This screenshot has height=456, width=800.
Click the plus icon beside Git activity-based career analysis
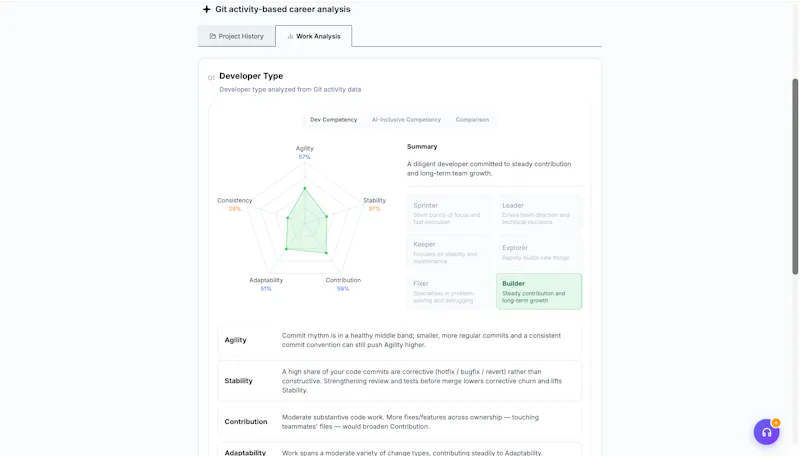206,9
